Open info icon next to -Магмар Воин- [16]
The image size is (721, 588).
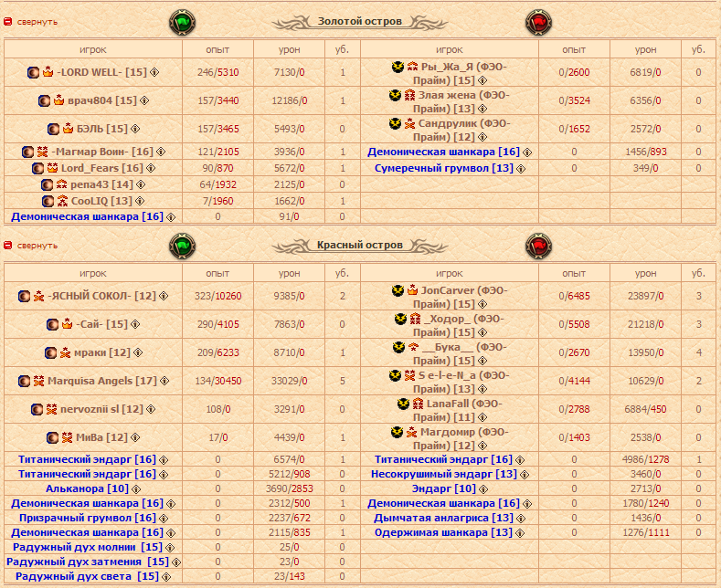[161, 152]
